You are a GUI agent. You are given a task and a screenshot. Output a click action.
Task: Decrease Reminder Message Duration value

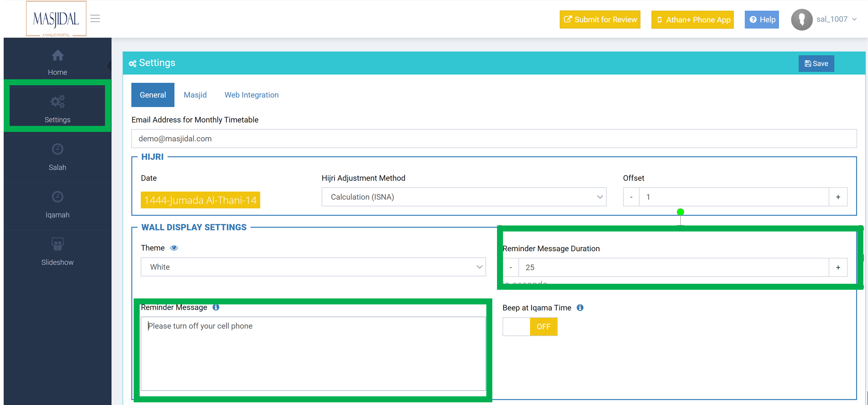point(511,268)
